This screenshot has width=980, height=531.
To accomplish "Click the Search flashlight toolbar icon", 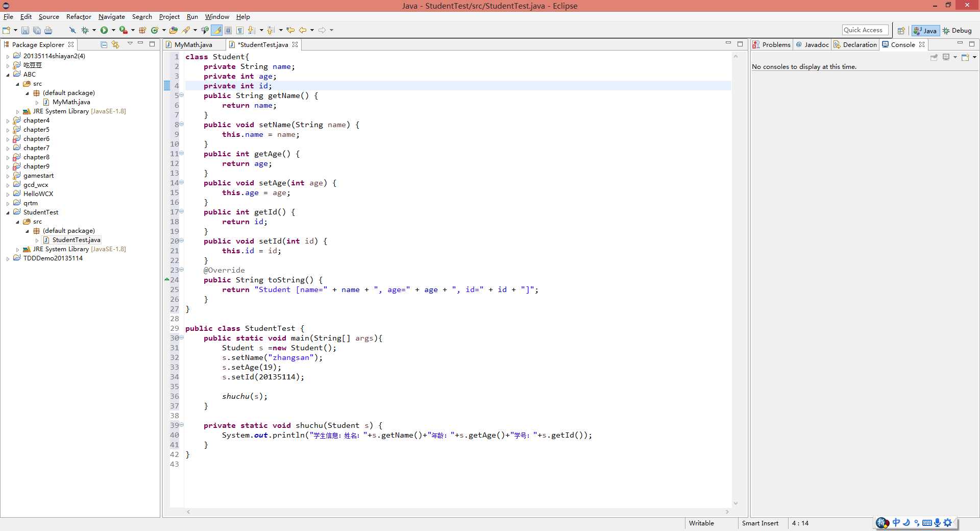I will click(186, 31).
